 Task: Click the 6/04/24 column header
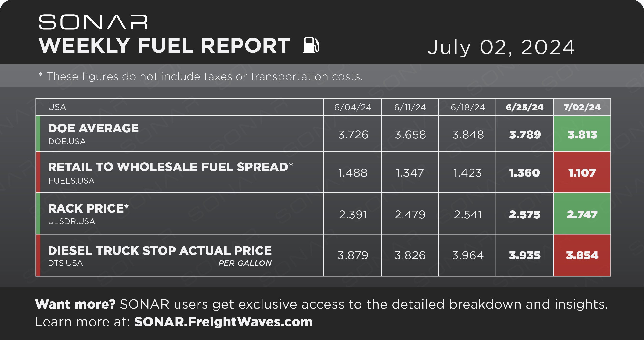pyautogui.click(x=353, y=107)
